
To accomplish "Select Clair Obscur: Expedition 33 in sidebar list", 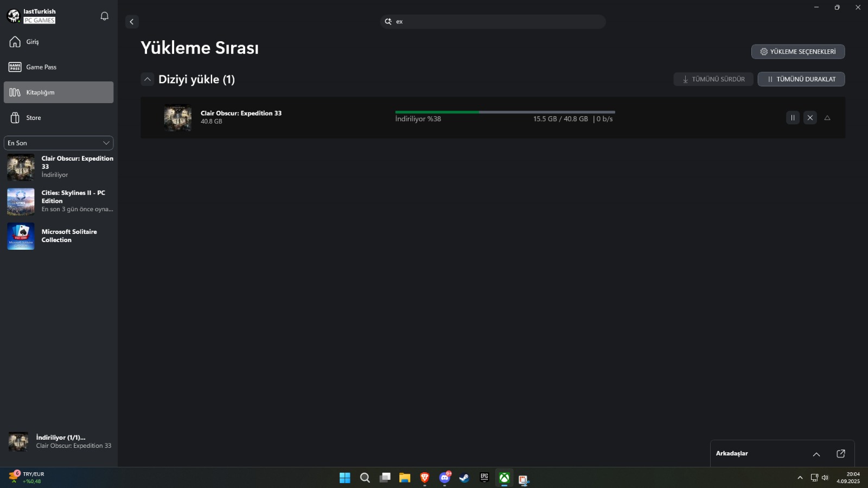I will [59, 167].
